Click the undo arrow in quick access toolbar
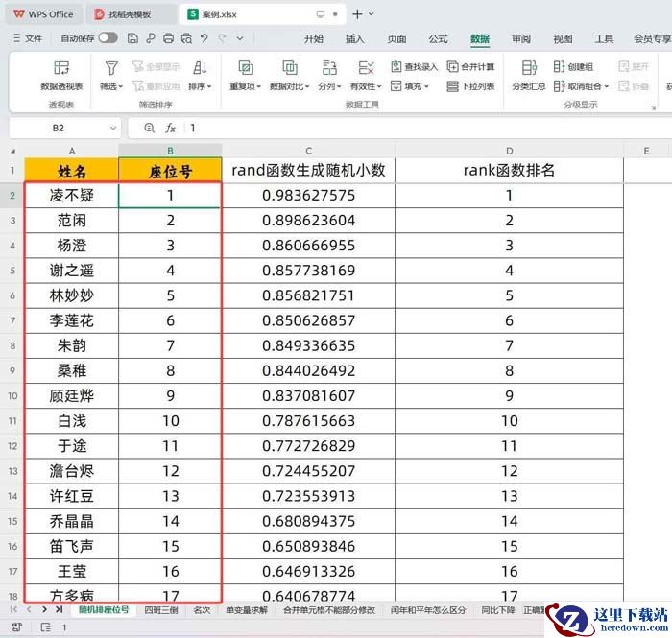This screenshot has width=672, height=638. point(204,38)
